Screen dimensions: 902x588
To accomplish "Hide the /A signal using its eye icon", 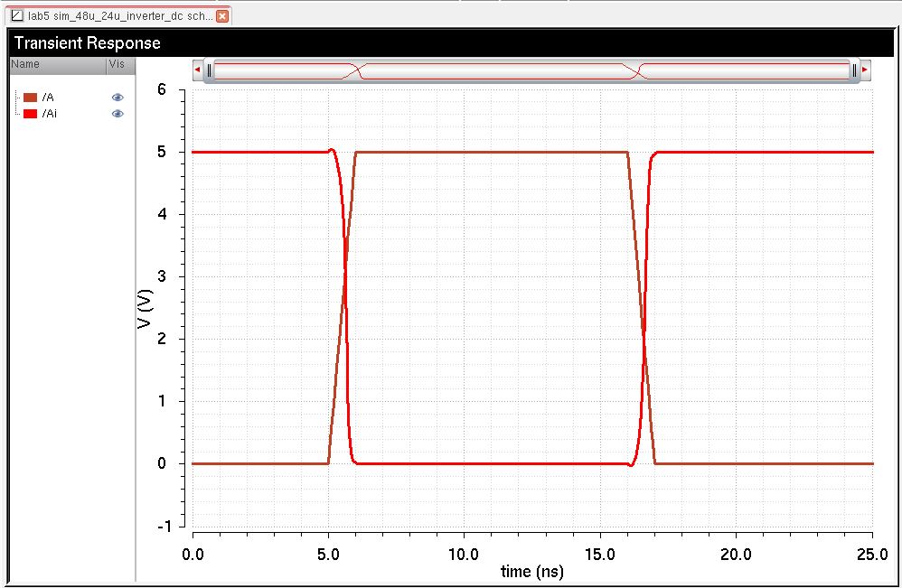I will click(117, 98).
